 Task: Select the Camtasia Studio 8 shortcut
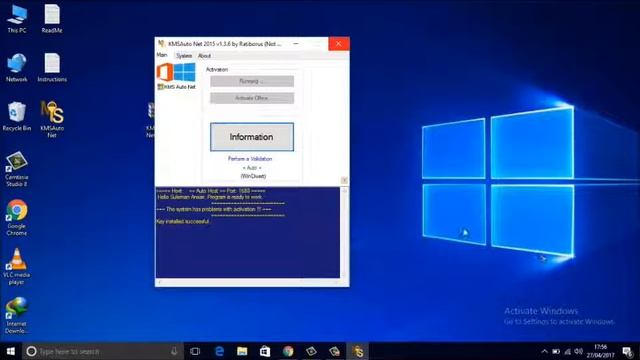point(17,169)
